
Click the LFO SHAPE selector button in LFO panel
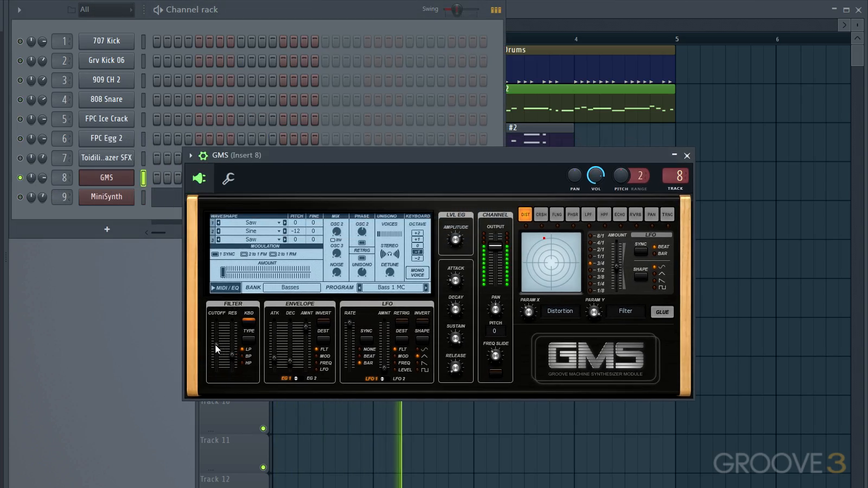click(x=422, y=338)
